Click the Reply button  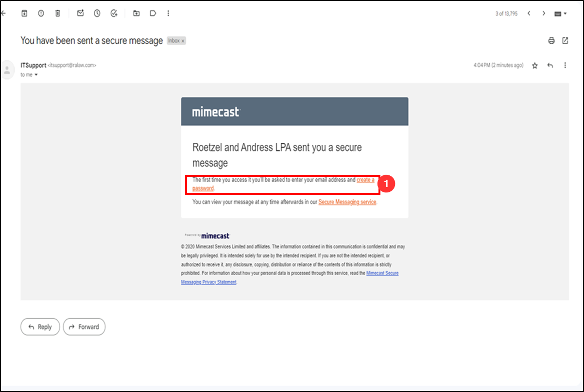[x=40, y=327]
